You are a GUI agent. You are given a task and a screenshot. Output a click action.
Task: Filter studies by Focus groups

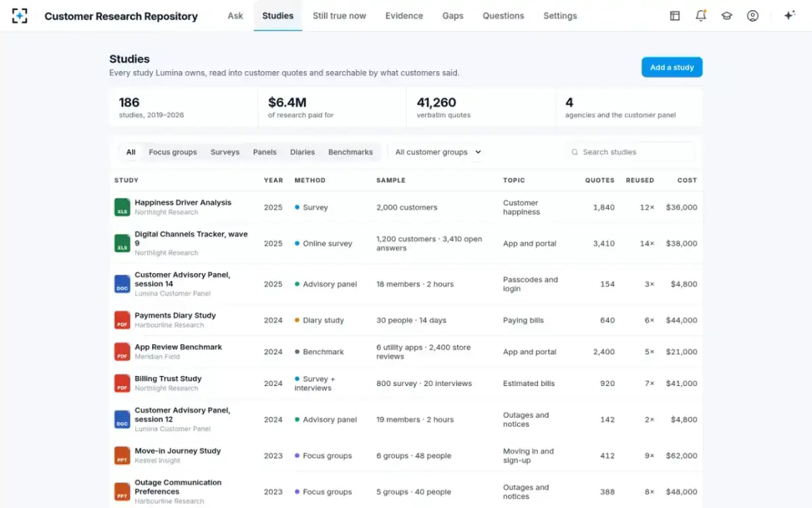[x=173, y=152]
